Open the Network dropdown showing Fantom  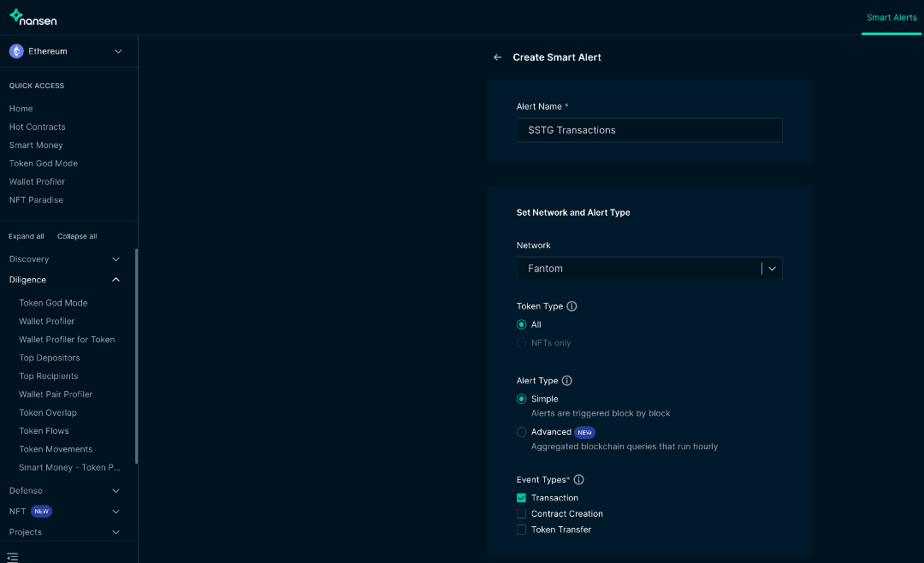click(x=649, y=269)
